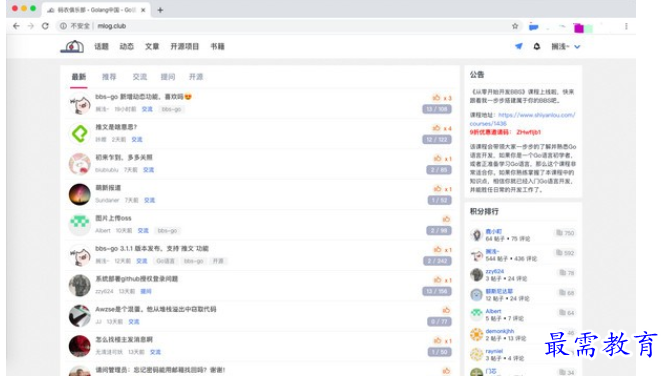Like the 'Awzse' post thumbs-up
This screenshot has height=376, width=666.
click(446, 310)
